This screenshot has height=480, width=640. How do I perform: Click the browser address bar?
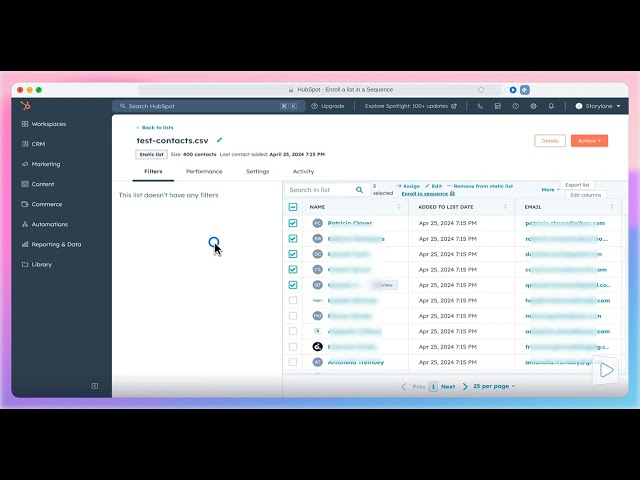pos(320,90)
